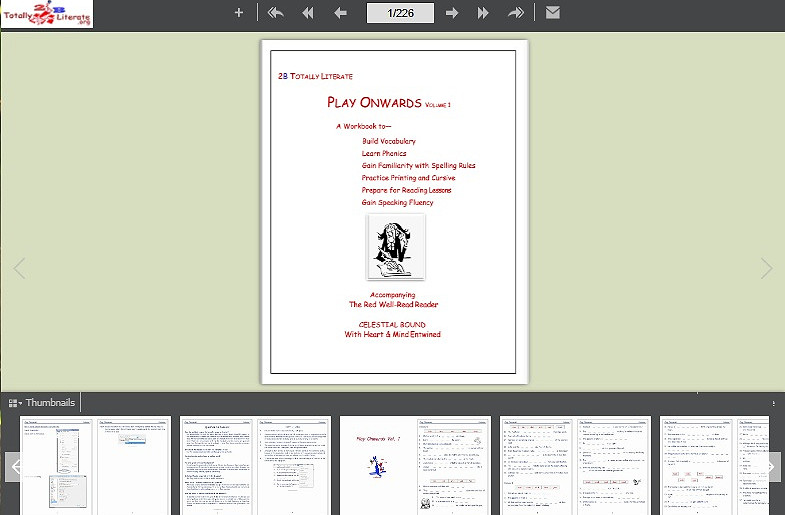The height and width of the screenshot is (515, 785).
Task: Click the double-right fast forward arrow
Action: (483, 13)
